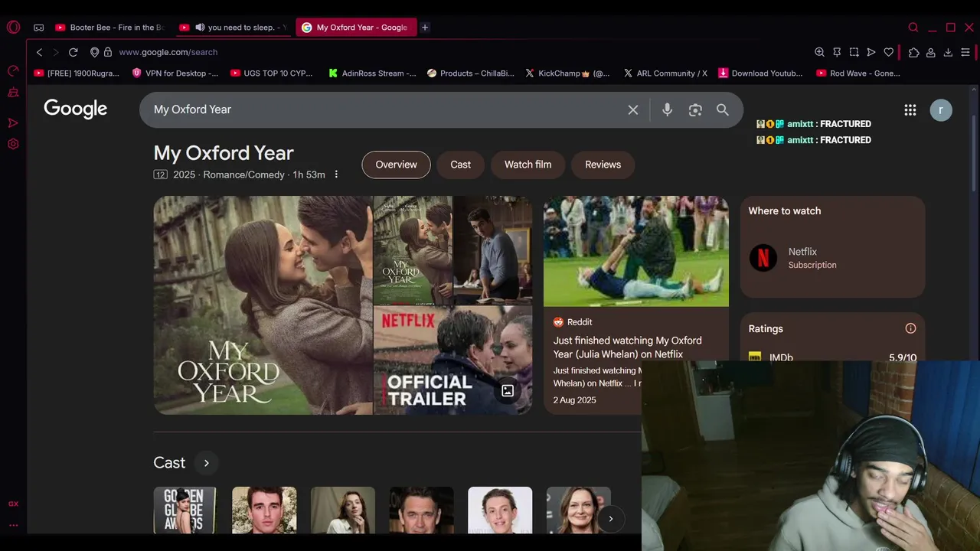Open a new tab with plus button
The image size is (980, 551).
coord(425,28)
